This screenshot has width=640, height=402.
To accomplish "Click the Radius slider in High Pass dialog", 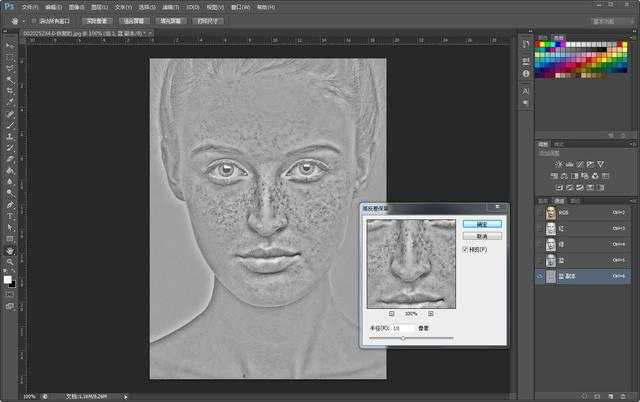I will click(403, 339).
